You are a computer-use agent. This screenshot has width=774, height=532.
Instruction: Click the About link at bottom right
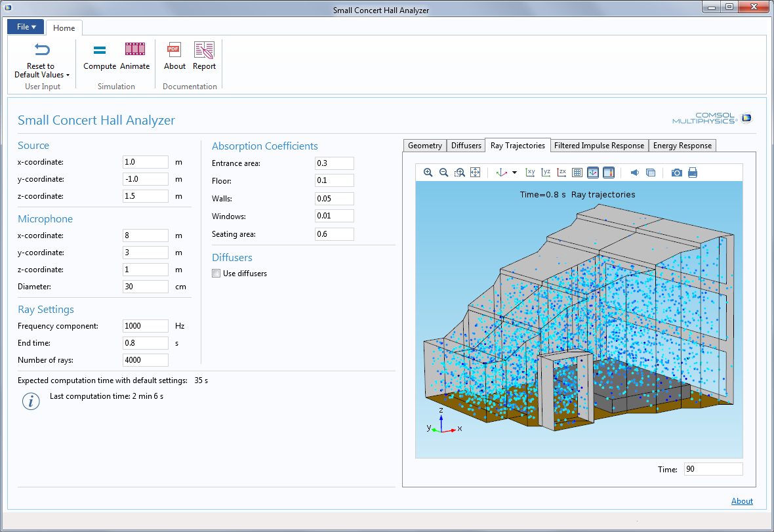click(x=742, y=501)
